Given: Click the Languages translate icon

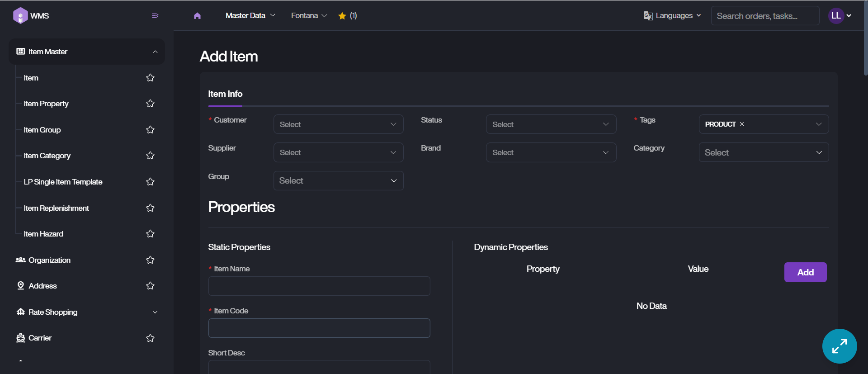Looking at the screenshot, I should pyautogui.click(x=648, y=16).
